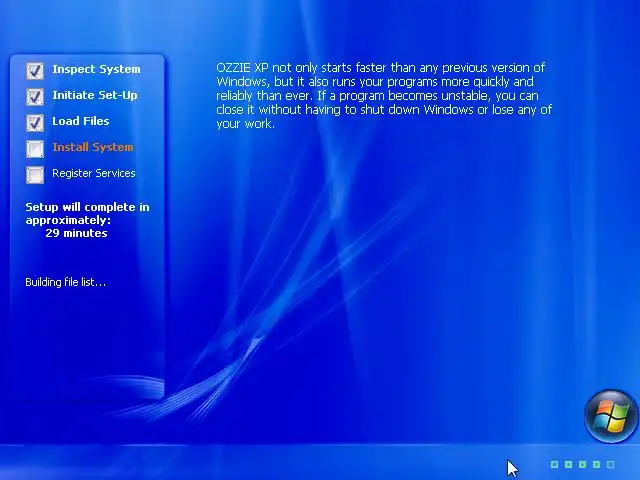The height and width of the screenshot is (480, 640).
Task: Select the 'Initiate Set-Up' step label
Action: pyautogui.click(x=95, y=95)
